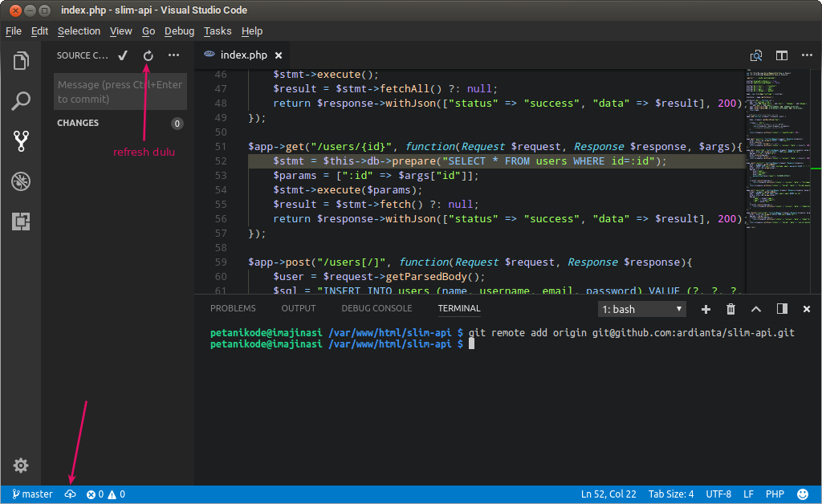
Task: Kill the terminal with the trash icon
Action: point(730,308)
